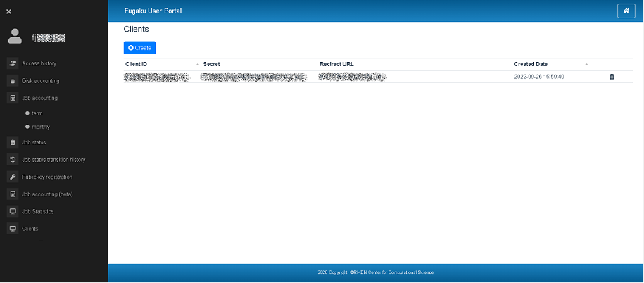Sort the table by Created Date

[531, 64]
